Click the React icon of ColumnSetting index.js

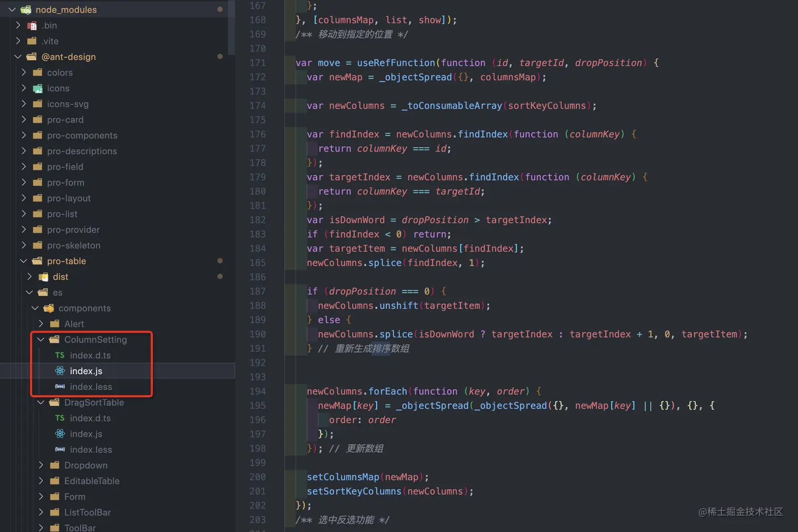(x=60, y=371)
